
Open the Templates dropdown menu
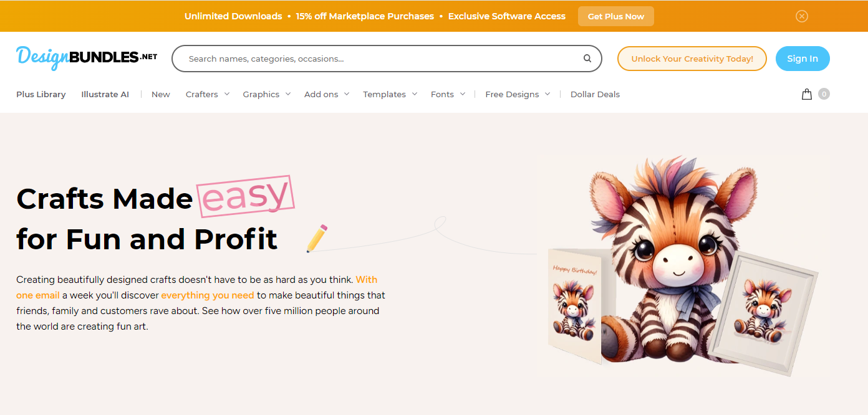tap(390, 94)
